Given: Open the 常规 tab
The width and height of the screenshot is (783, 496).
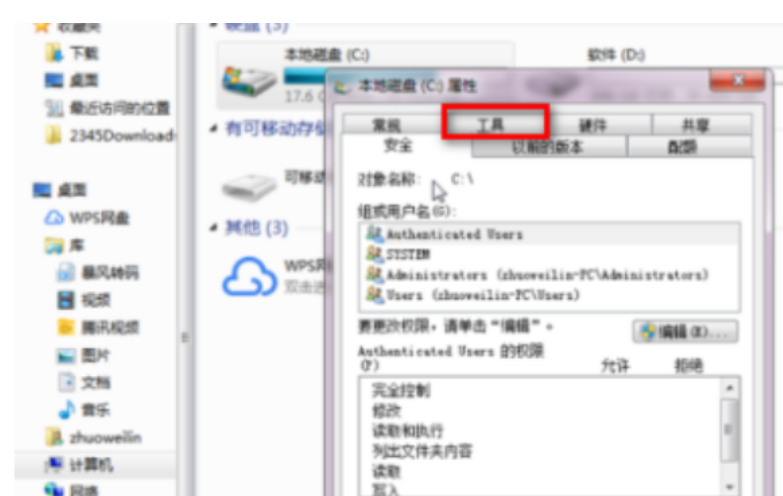Looking at the screenshot, I should point(393,125).
